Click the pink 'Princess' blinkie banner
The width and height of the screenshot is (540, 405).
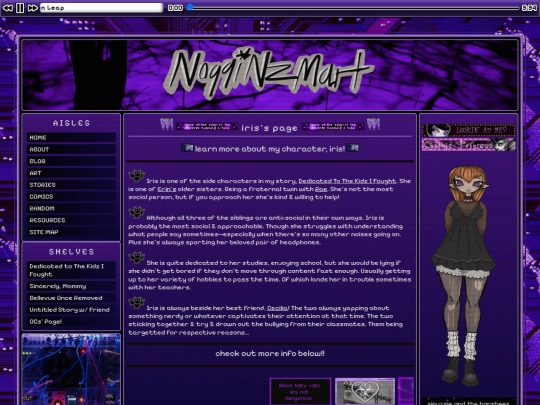coord(469,145)
